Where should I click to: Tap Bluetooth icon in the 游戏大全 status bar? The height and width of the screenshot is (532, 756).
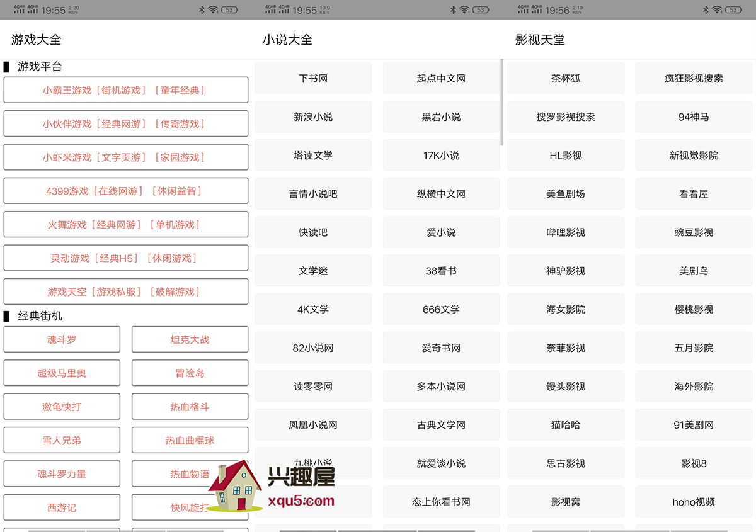[x=202, y=9]
